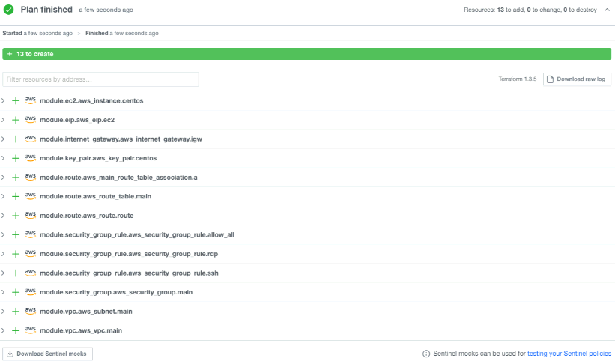The height and width of the screenshot is (364, 615).
Task: Click AWS logo on aws_vpc.main row
Action: point(31,330)
